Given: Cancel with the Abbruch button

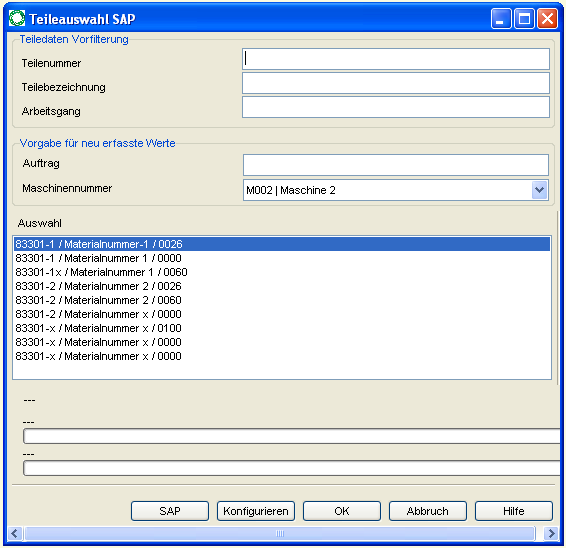Looking at the screenshot, I should [427, 511].
